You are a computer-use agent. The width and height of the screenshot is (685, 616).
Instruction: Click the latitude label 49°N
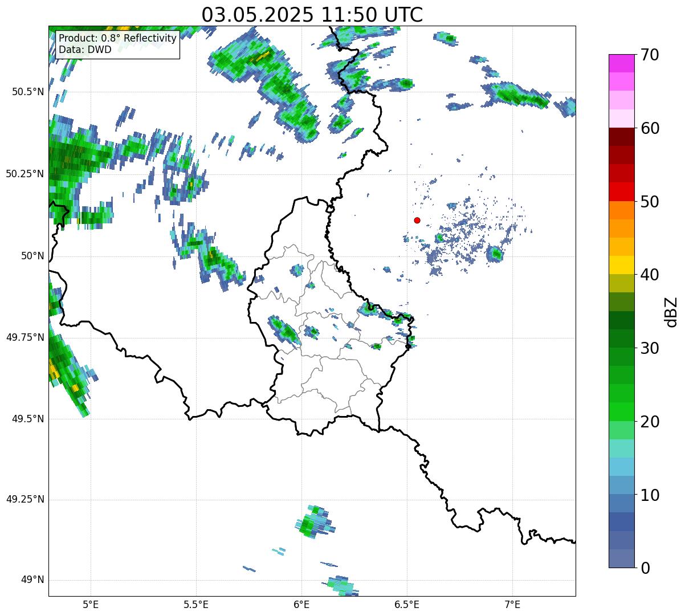point(32,580)
